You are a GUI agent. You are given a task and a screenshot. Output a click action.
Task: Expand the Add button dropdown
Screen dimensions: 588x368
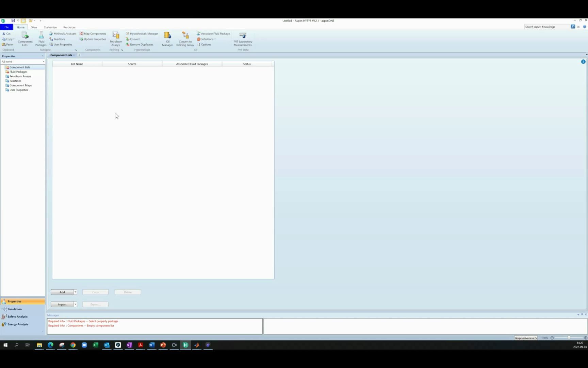coord(75,292)
